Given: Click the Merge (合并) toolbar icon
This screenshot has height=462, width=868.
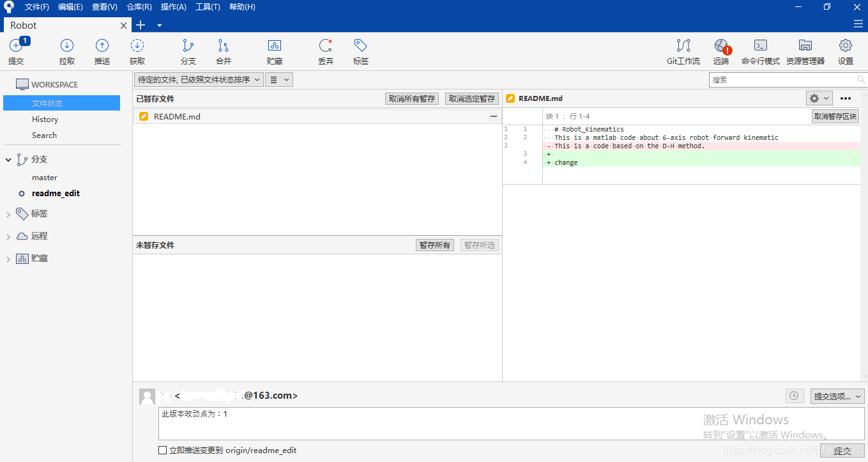Looking at the screenshot, I should [224, 51].
